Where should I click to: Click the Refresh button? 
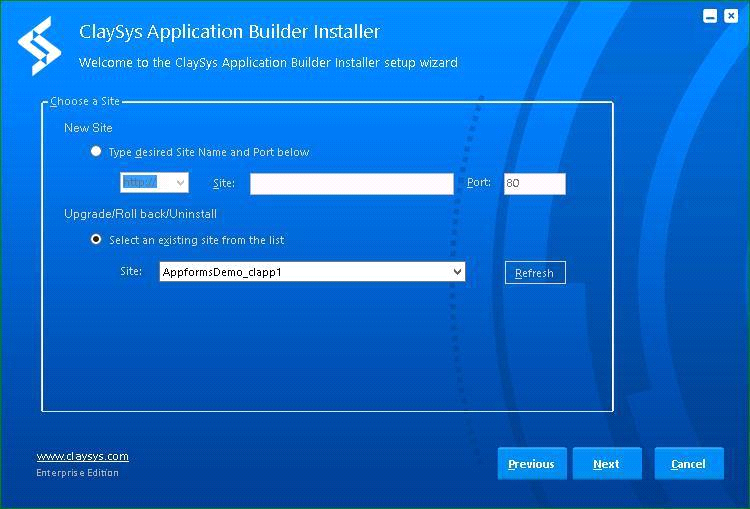[x=535, y=273]
